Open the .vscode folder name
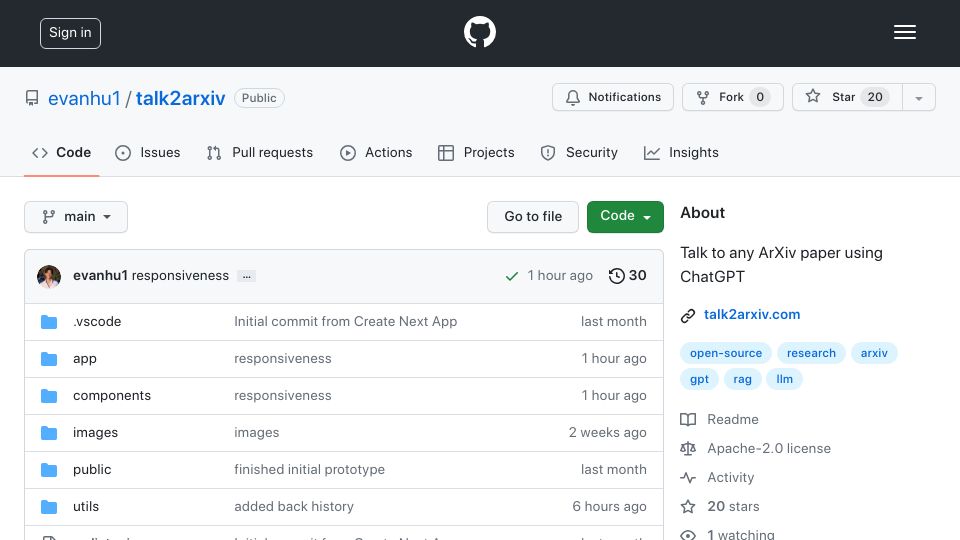 tap(97, 321)
